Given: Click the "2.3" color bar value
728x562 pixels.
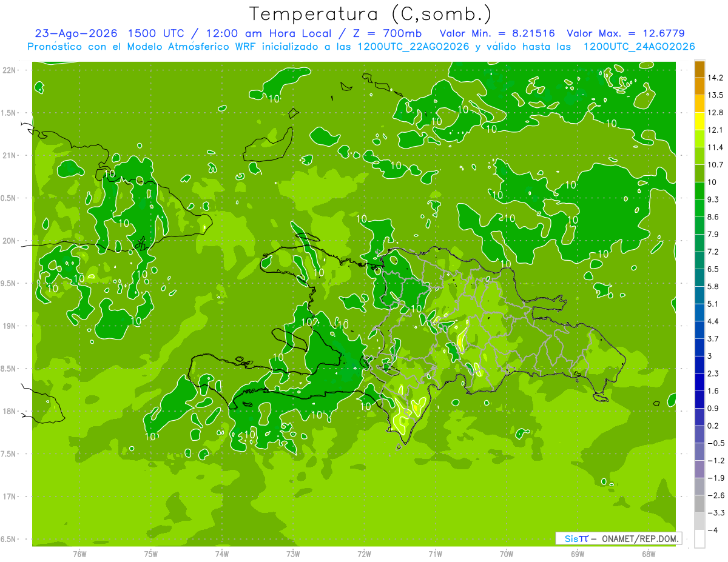Looking at the screenshot, I should (x=713, y=373).
